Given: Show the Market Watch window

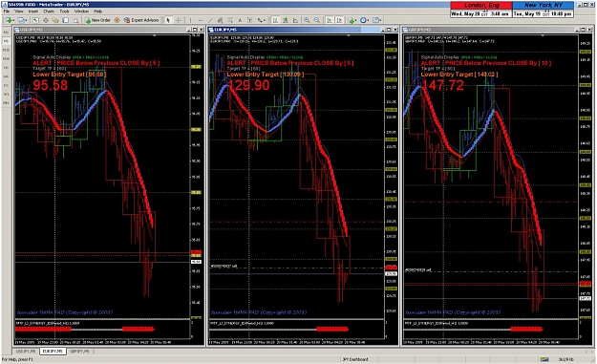Looking at the screenshot, I should click(x=35, y=20).
